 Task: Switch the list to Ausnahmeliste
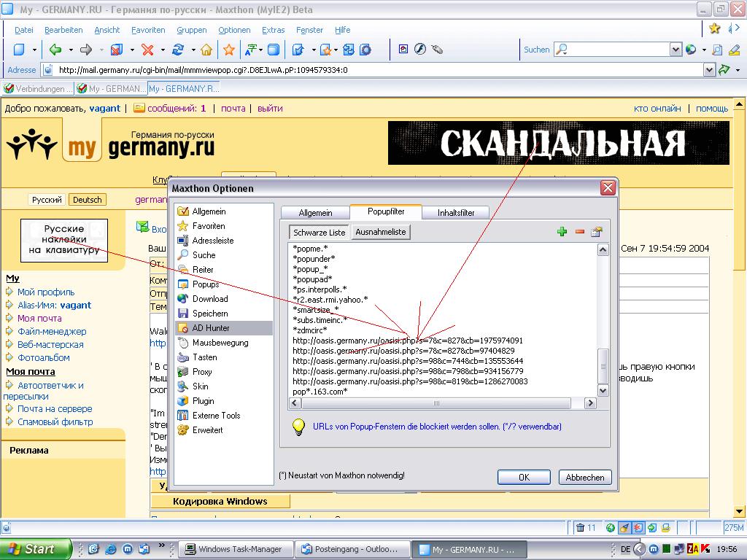point(381,232)
